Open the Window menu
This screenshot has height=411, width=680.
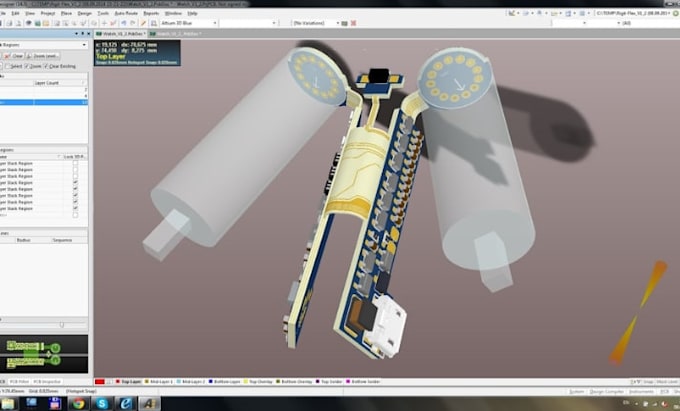pyautogui.click(x=173, y=13)
